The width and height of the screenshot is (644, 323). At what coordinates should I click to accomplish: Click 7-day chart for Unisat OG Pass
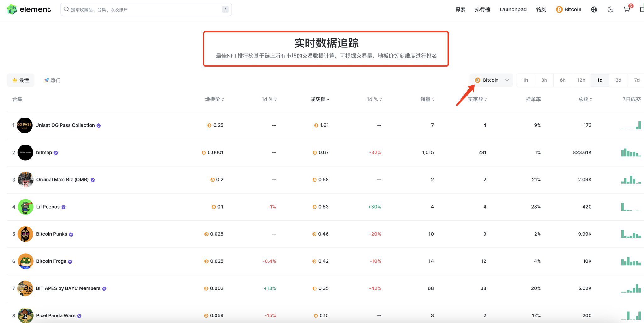pyautogui.click(x=631, y=125)
